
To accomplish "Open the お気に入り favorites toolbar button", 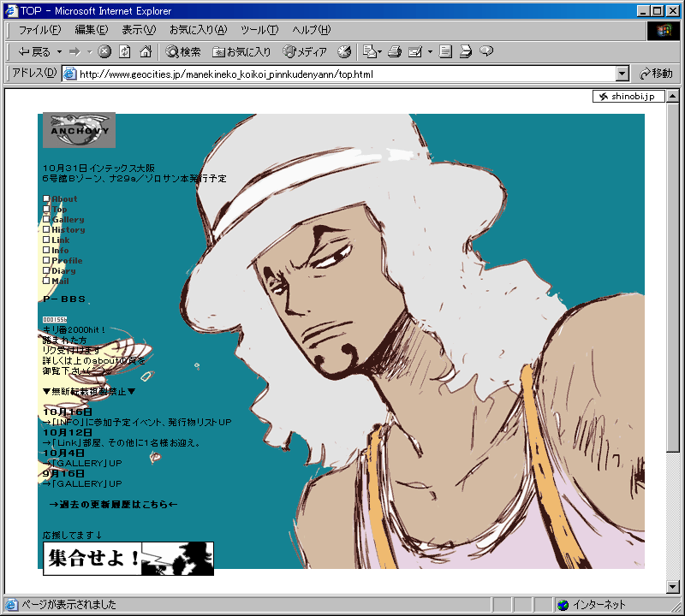I will point(241,52).
